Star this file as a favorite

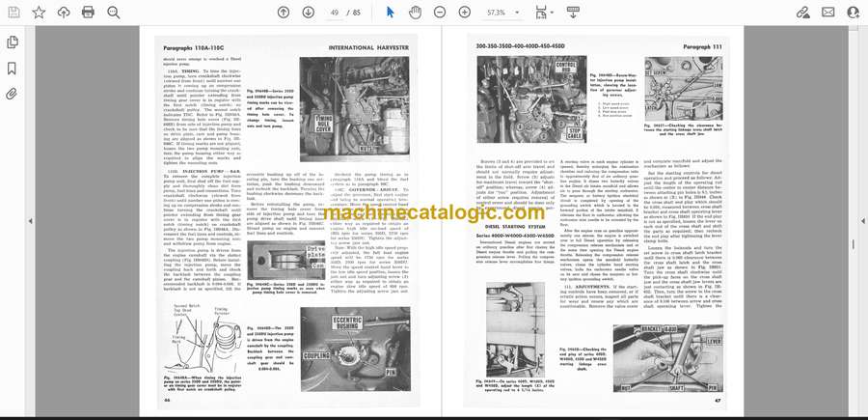pos(39,13)
